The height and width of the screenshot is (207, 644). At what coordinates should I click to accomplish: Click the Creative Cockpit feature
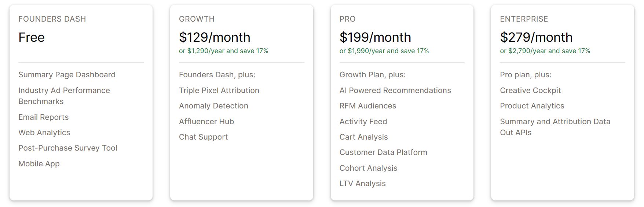[x=530, y=90]
